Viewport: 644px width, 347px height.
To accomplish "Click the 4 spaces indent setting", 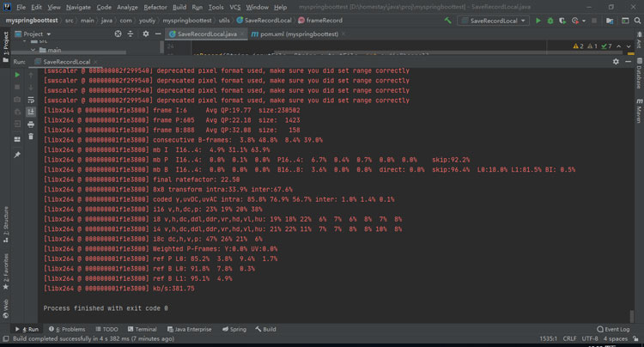I will (x=616, y=338).
